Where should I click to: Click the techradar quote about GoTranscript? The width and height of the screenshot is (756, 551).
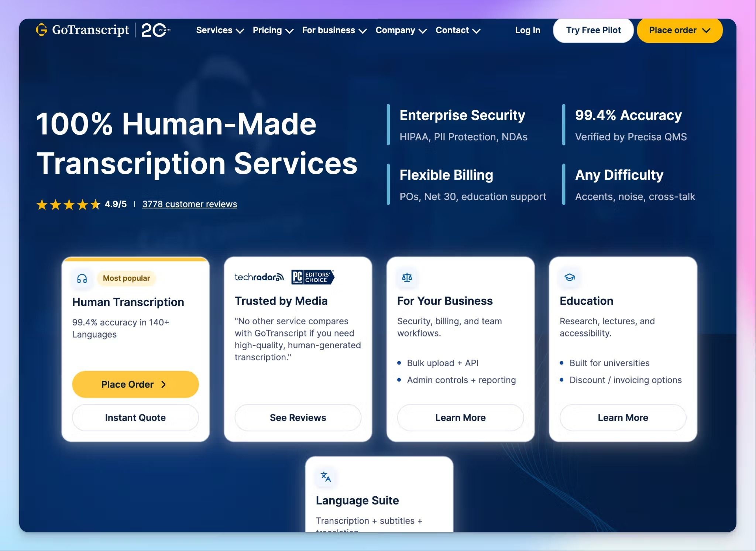click(298, 339)
